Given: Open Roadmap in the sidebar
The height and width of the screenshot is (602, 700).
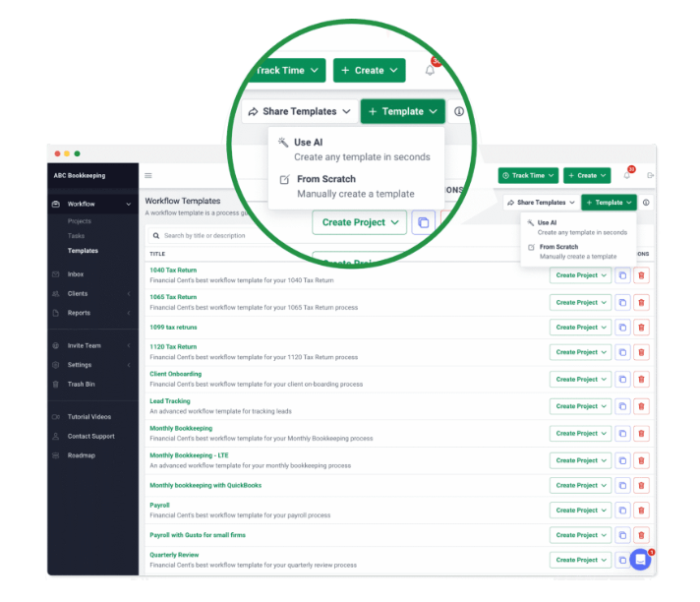Looking at the screenshot, I should [82, 455].
